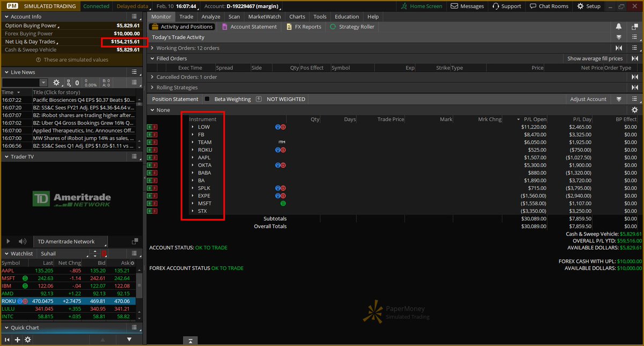
Task: Switch to the Charts tab
Action: (x=297, y=17)
